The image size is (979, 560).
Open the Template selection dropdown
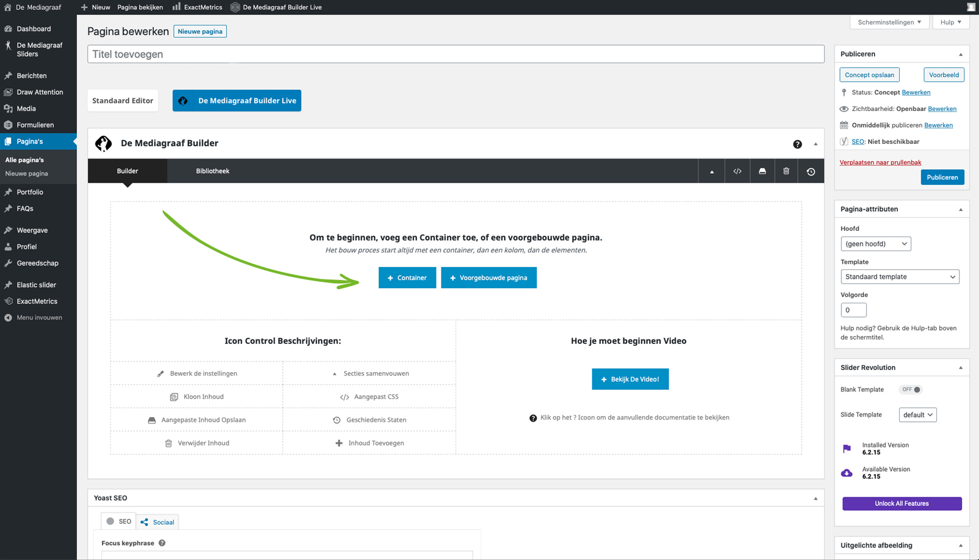[x=900, y=277]
